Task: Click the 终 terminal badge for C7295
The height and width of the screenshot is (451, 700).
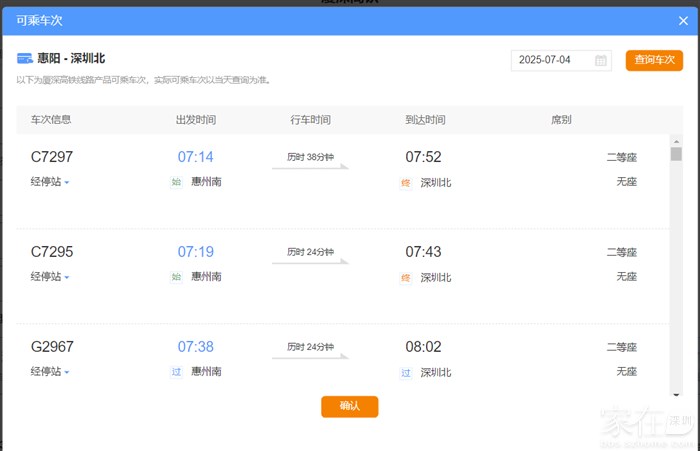Action: [x=406, y=277]
